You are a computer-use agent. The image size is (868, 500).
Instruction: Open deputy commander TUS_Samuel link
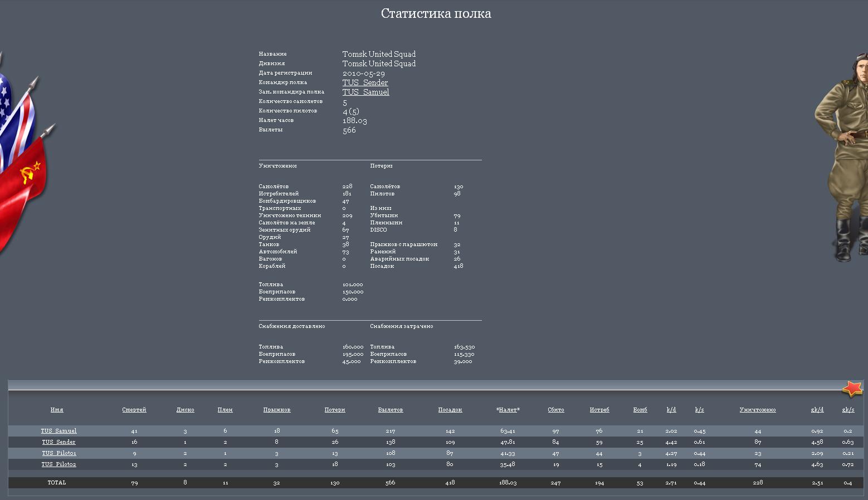coord(365,92)
